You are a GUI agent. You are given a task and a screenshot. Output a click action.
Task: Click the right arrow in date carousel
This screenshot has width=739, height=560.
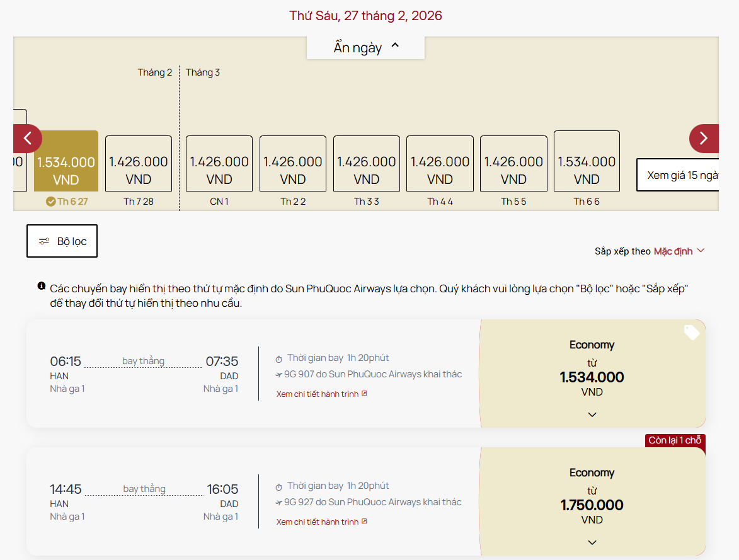click(704, 139)
